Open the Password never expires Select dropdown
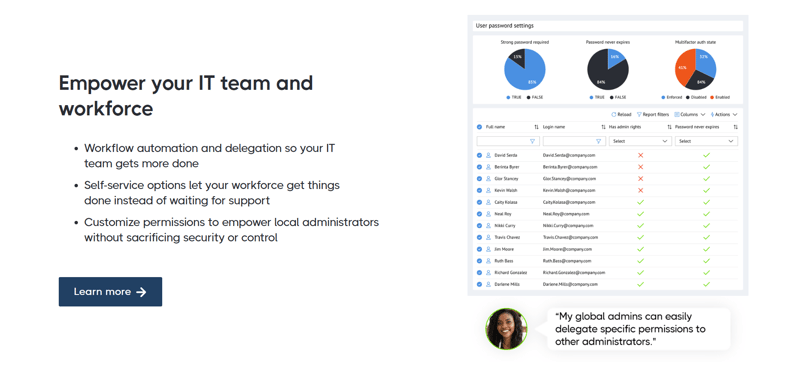Image resolution: width=800 pixels, height=372 pixels. pyautogui.click(x=706, y=141)
